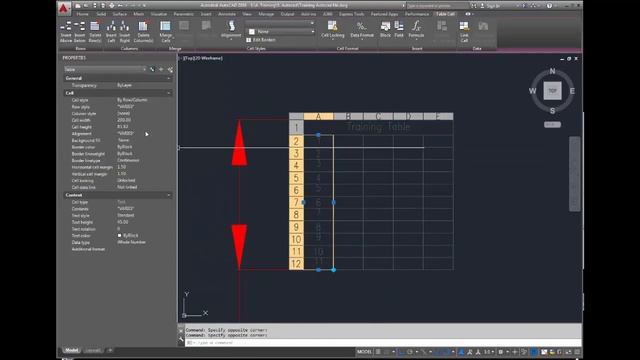Click Merge Cells tool
This screenshot has width=640, height=360.
pos(165,32)
